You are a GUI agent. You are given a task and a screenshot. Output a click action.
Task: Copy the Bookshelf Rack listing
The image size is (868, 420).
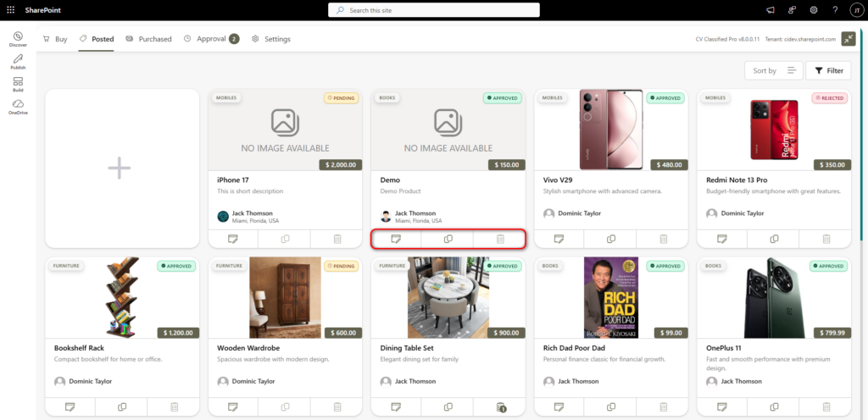[122, 406]
